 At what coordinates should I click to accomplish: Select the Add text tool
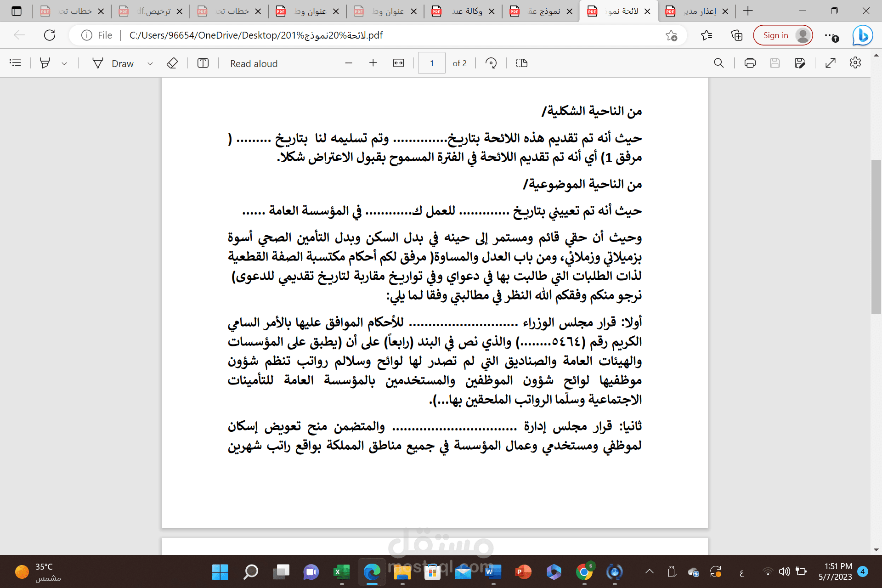tap(203, 63)
